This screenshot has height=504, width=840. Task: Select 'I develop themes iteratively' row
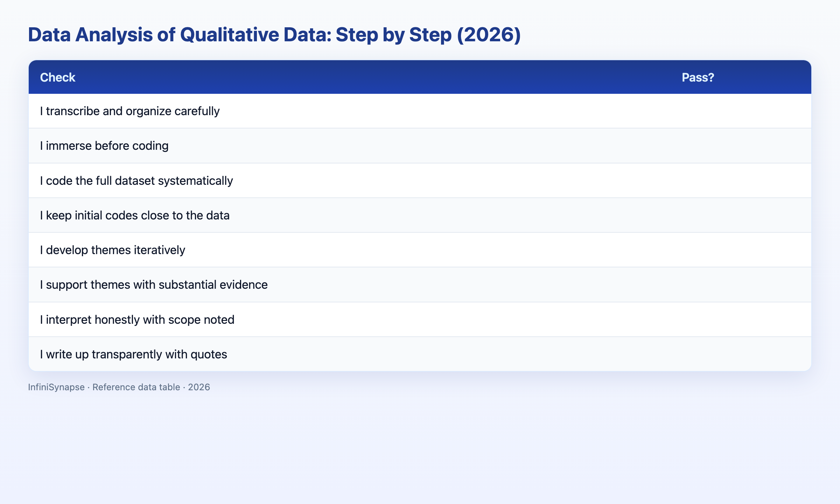pos(420,250)
